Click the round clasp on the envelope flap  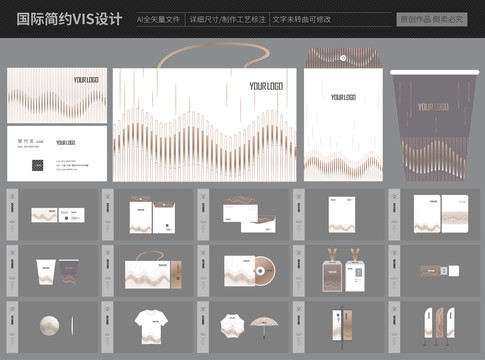coord(343,58)
